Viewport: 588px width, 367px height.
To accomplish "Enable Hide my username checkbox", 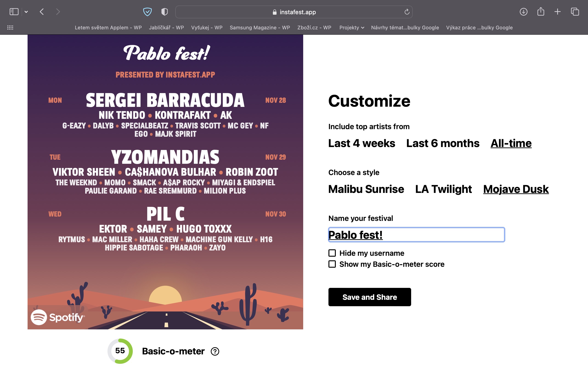I will pos(332,253).
